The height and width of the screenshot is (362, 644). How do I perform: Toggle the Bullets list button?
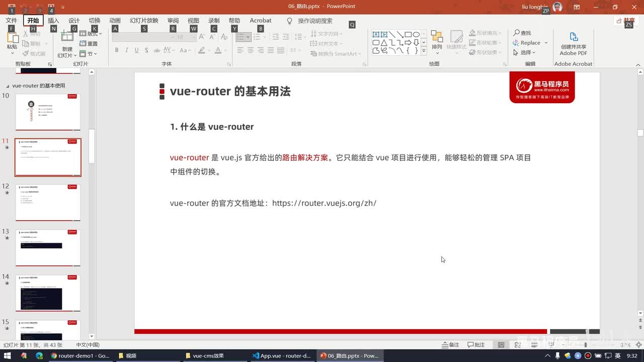click(243, 37)
